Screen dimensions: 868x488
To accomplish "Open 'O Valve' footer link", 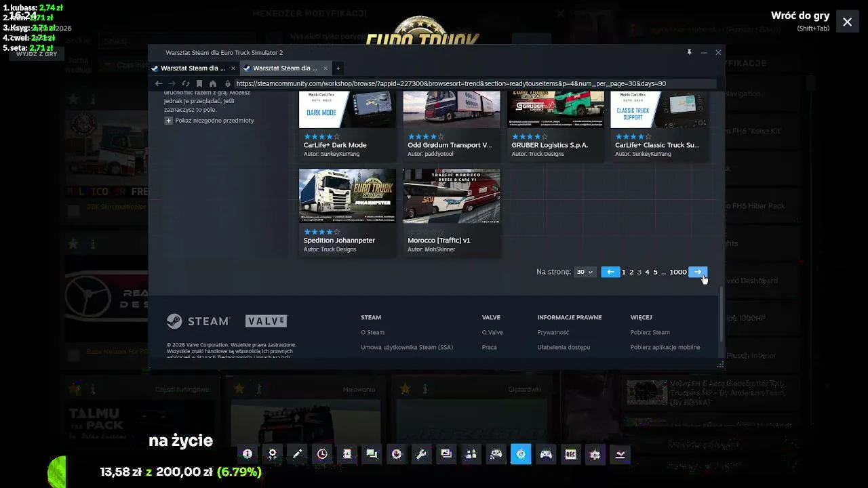I will [492, 332].
